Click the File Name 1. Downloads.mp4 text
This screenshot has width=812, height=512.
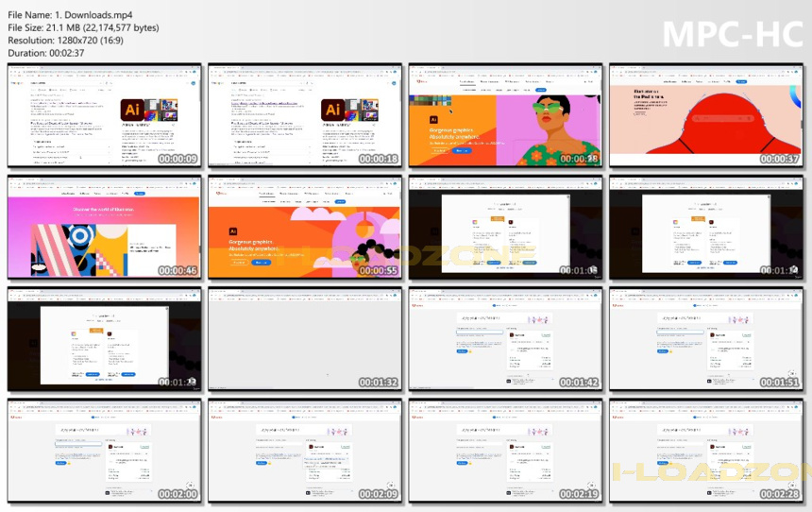[x=70, y=15]
